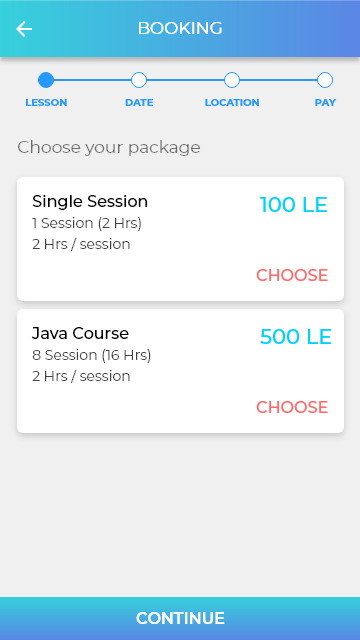Go back using the arrow icon
This screenshot has width=360, height=640.
pyautogui.click(x=24, y=29)
